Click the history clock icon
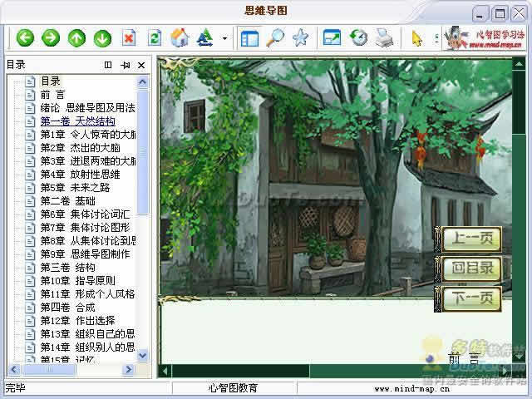The height and width of the screenshot is (399, 532). coord(358,37)
